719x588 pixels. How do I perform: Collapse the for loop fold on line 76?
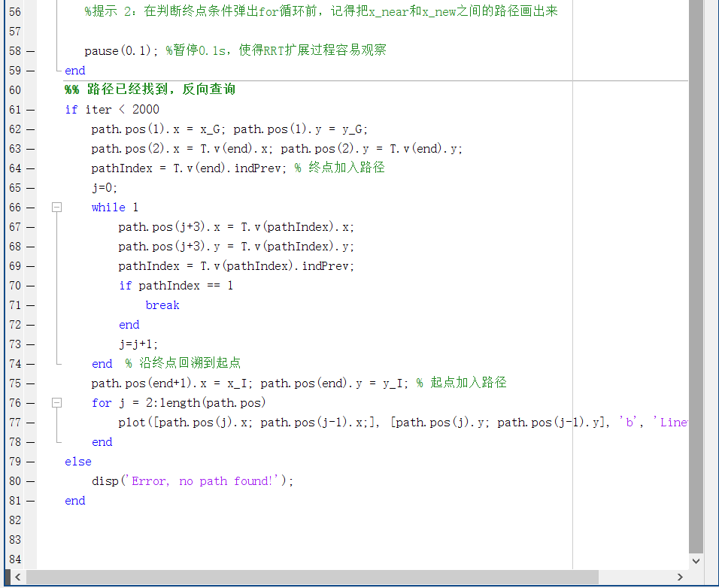[57, 403]
